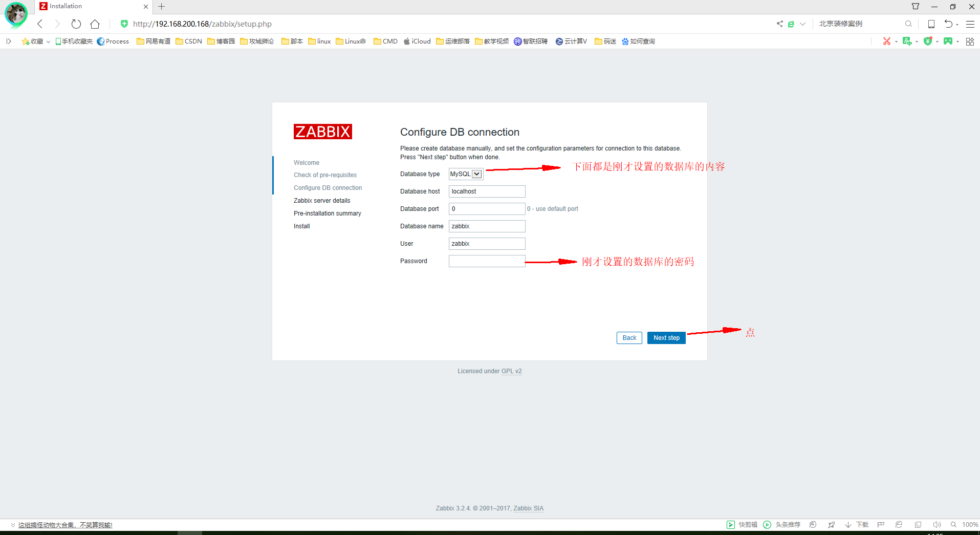Open the skin shirt icon in title bar
Viewport: 980px width, 535px height.
(916, 7)
